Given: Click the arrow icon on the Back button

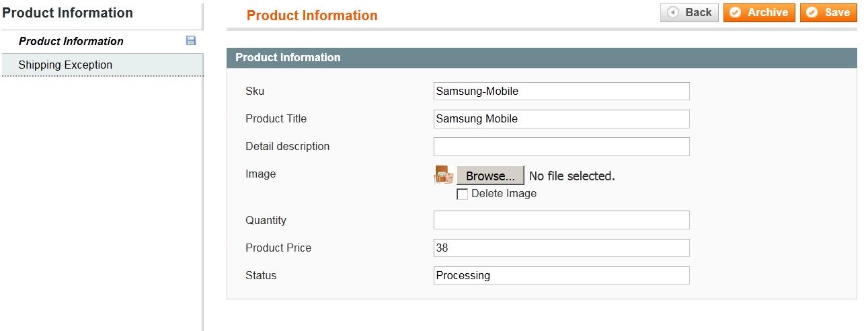Looking at the screenshot, I should pyautogui.click(x=672, y=13).
